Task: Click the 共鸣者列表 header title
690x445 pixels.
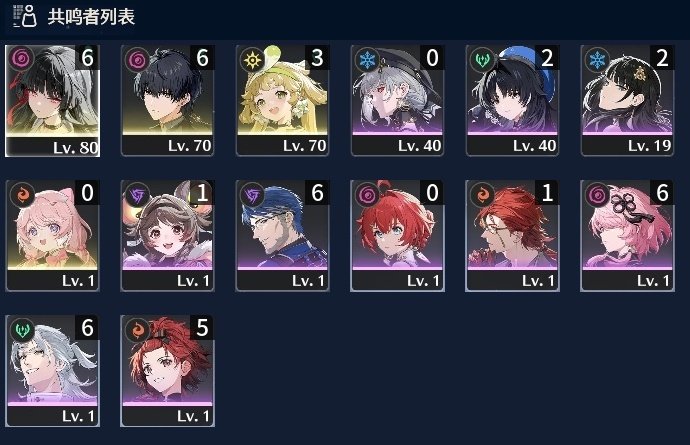Action: coord(91,17)
